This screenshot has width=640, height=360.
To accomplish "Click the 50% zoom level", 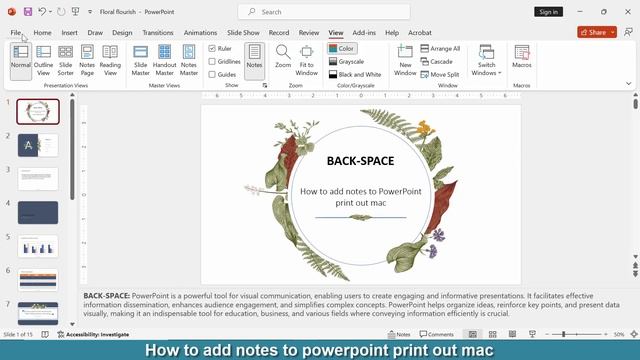I will [619, 334].
